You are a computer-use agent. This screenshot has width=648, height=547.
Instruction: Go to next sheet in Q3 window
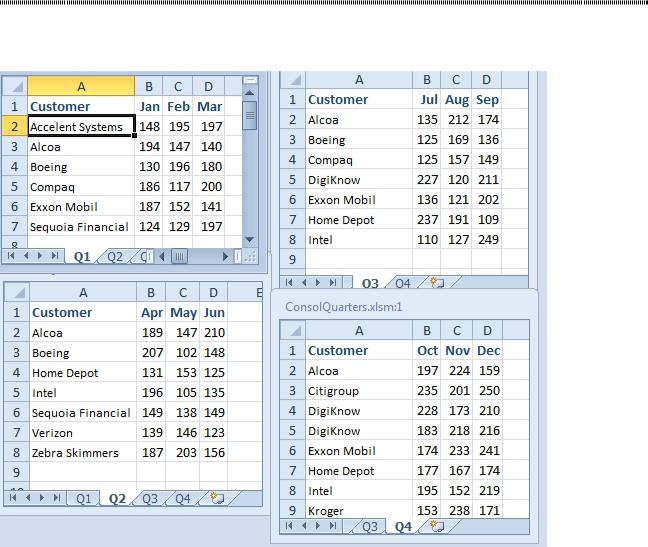click(318, 282)
